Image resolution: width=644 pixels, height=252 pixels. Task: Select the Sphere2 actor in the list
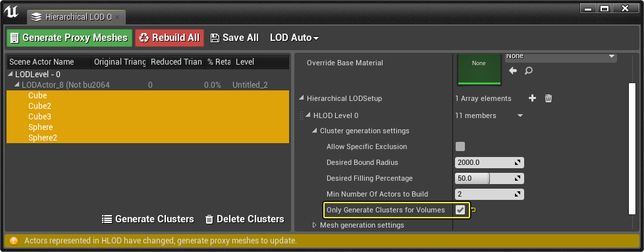[148, 138]
